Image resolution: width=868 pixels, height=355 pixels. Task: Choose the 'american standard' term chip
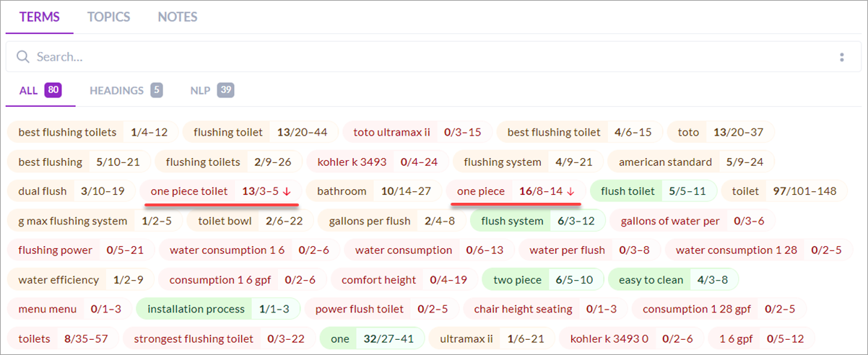[665, 162]
